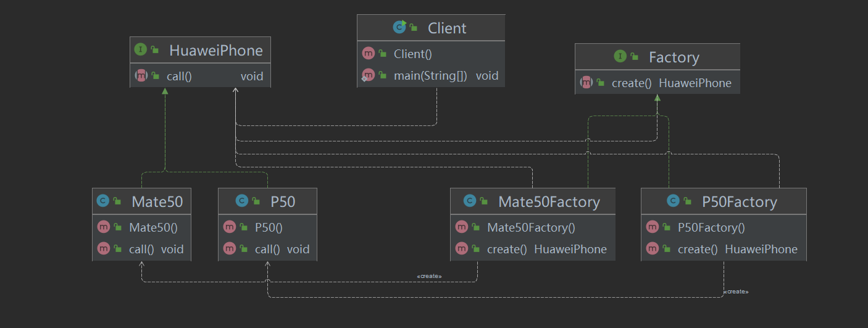Screen dimensions: 868x328
Task: Click the green interface icon beside Factory
Action: click(620, 57)
